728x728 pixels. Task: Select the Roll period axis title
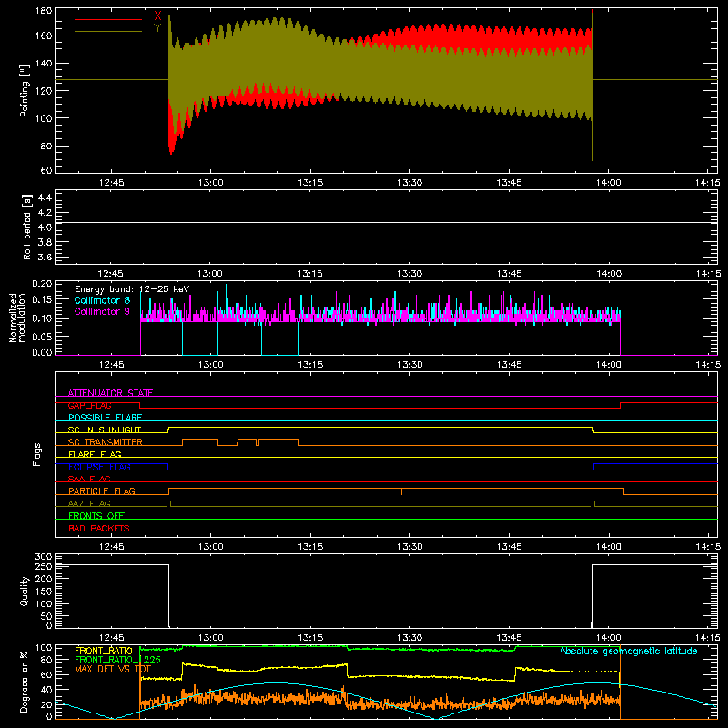pyautogui.click(x=26, y=227)
